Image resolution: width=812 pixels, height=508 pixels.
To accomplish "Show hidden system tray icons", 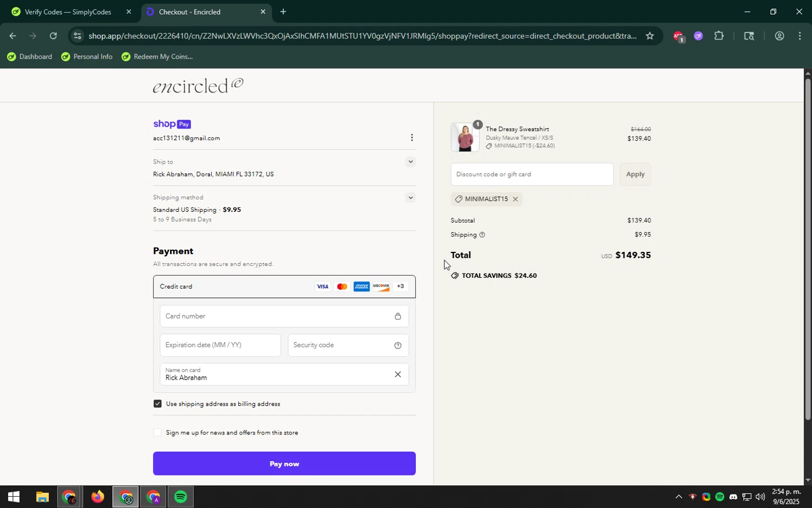I will (x=678, y=497).
